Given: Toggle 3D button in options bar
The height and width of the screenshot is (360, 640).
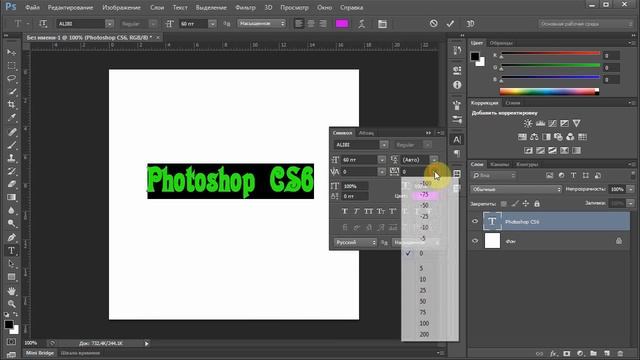Looking at the screenshot, I should point(470,24).
